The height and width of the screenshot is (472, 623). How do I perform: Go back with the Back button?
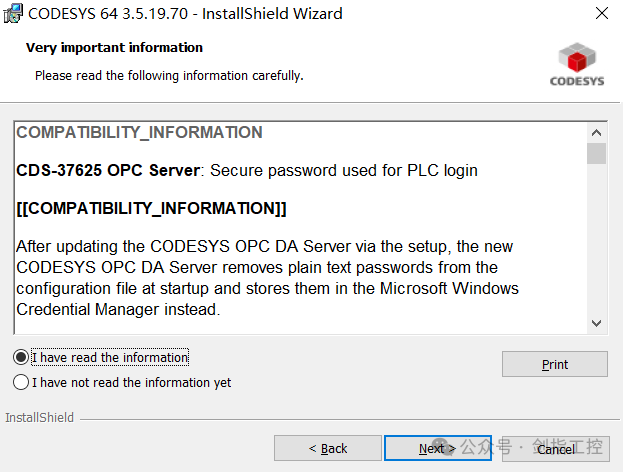[327, 448]
